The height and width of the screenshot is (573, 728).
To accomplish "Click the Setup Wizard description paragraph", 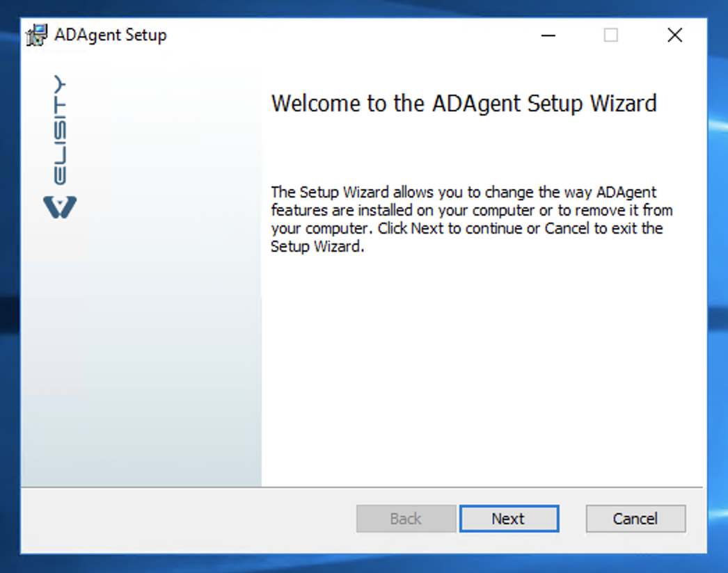I will pyautogui.click(x=472, y=219).
